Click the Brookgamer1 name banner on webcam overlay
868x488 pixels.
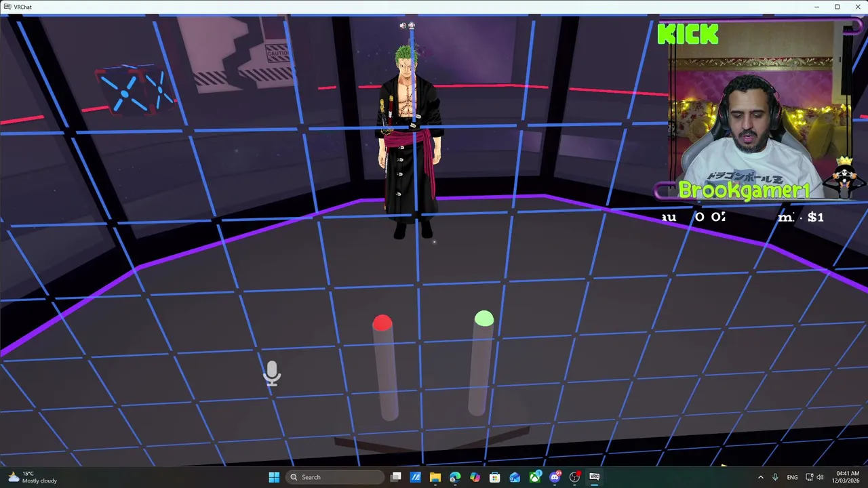pos(743,191)
